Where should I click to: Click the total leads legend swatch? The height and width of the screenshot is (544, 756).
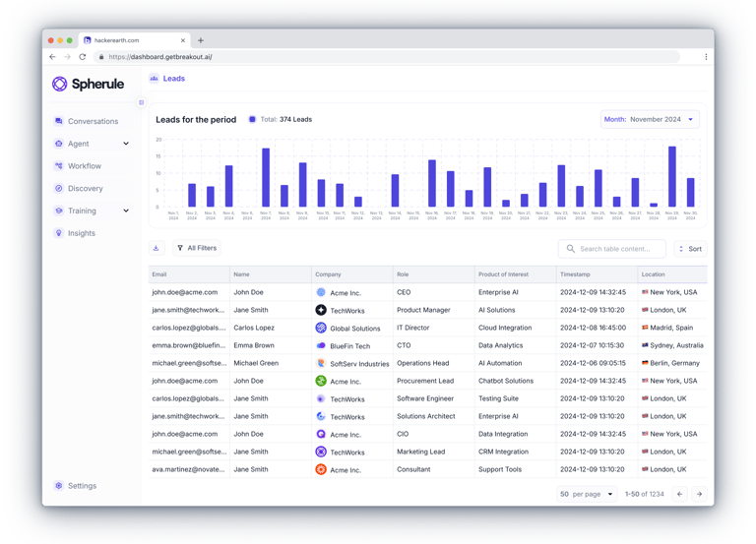coord(252,119)
